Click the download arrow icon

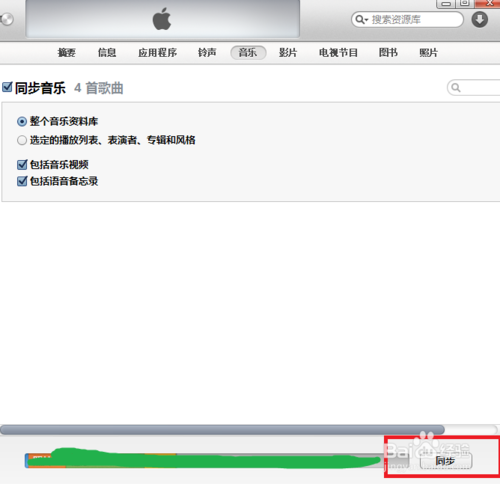pos(480,19)
